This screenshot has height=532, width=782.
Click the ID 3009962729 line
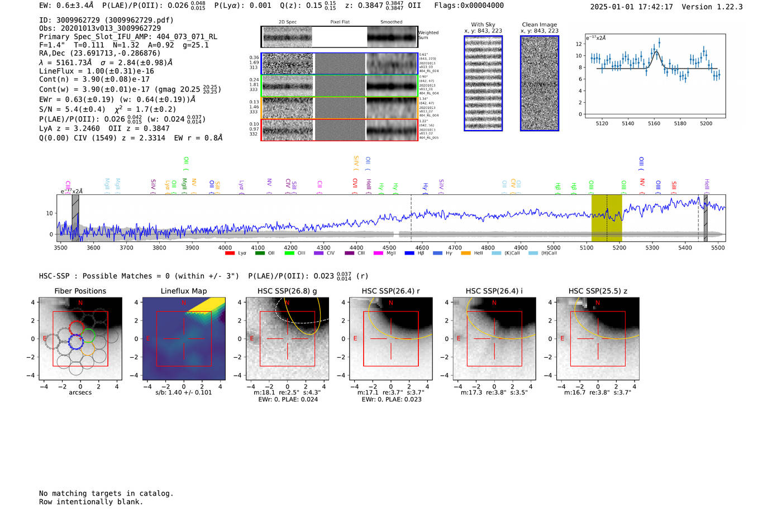click(106, 20)
